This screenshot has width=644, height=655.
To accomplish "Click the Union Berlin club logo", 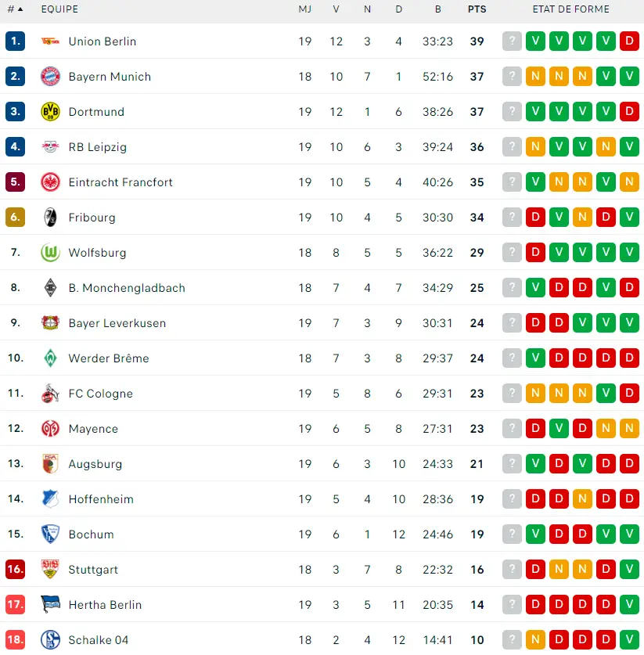I will [x=50, y=41].
